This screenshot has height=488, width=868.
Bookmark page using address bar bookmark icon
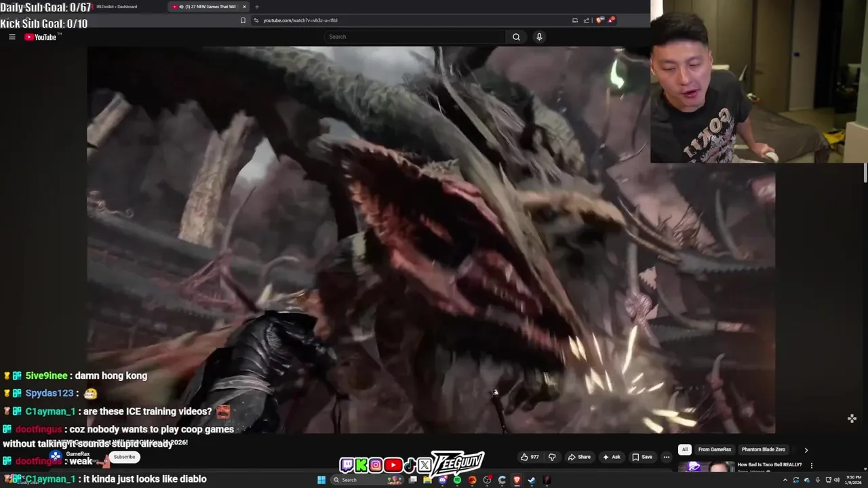243,20
